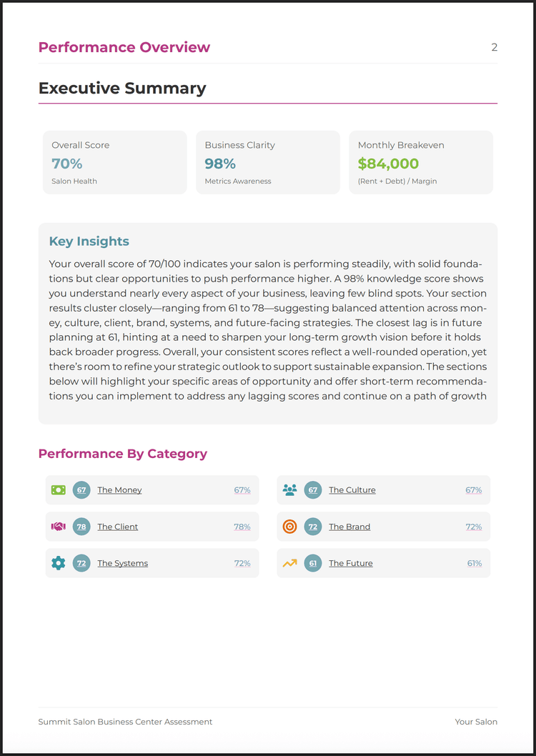The height and width of the screenshot is (756, 536).
Task: Click the people group Culture icon
Action: pos(289,490)
